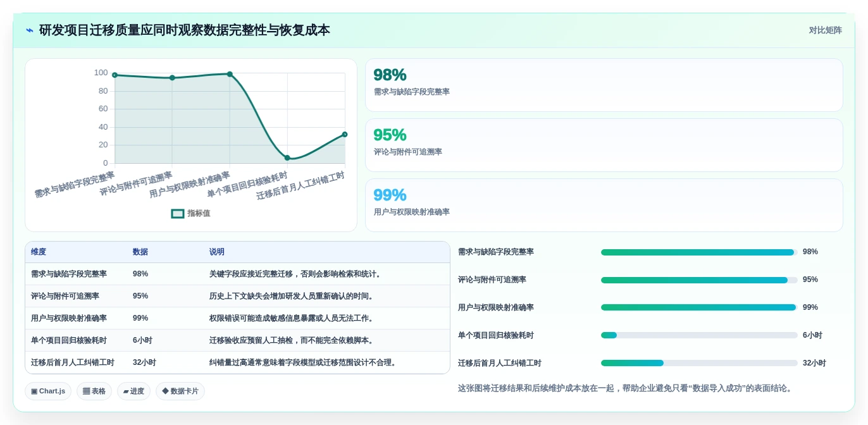868x425 pixels.
Task: Click the 32小时 value in the table
Action: 144,362
